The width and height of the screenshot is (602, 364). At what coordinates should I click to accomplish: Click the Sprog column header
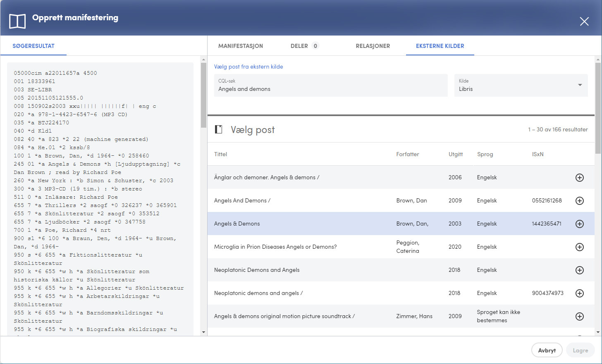485,154
